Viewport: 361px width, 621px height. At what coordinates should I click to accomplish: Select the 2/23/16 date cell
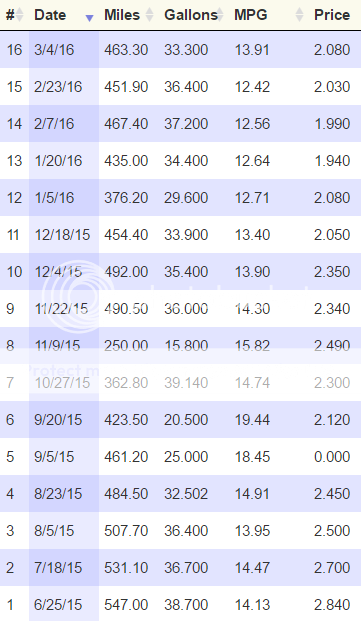[x=58, y=87]
